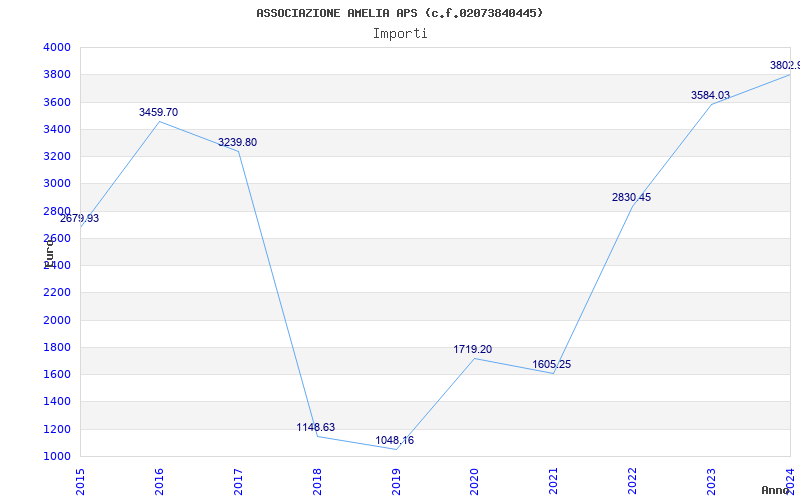Viewport: 800px width, 500px height.
Task: Click the Importi subtitle
Action: coord(400,34)
